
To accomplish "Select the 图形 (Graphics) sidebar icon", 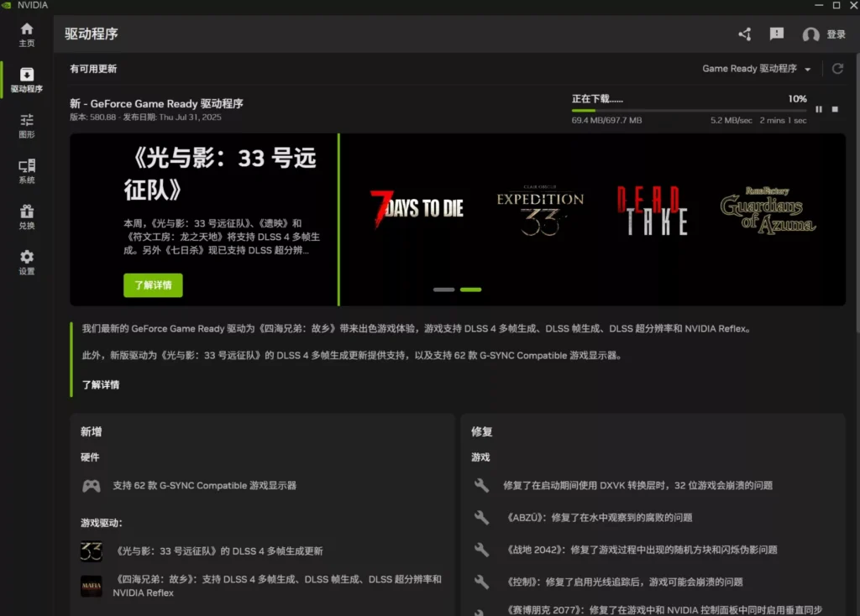I will (x=26, y=124).
